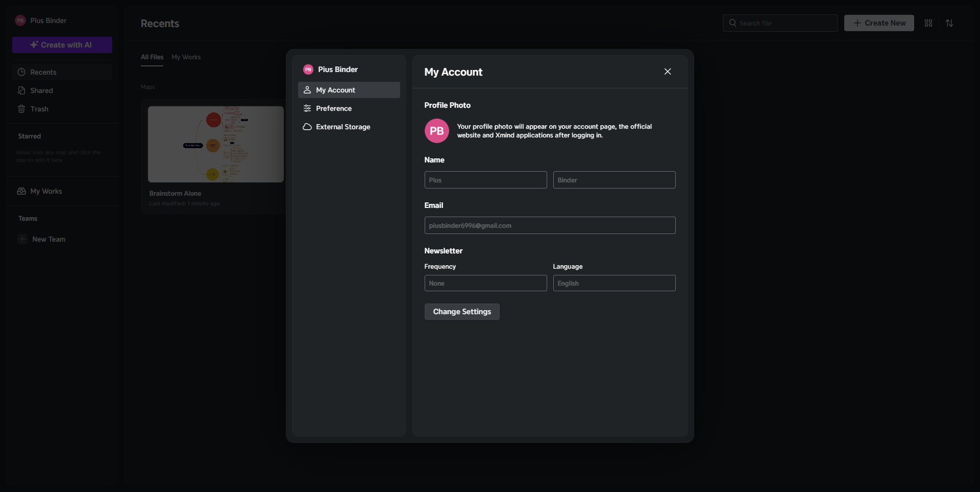Open the External Storage section
The height and width of the screenshot is (492, 980).
(342, 127)
